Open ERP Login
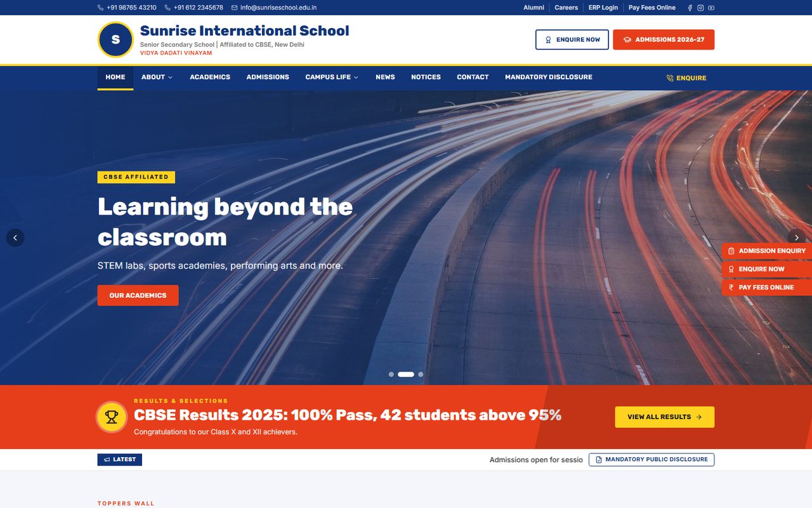This screenshot has width=812, height=508. [x=603, y=8]
